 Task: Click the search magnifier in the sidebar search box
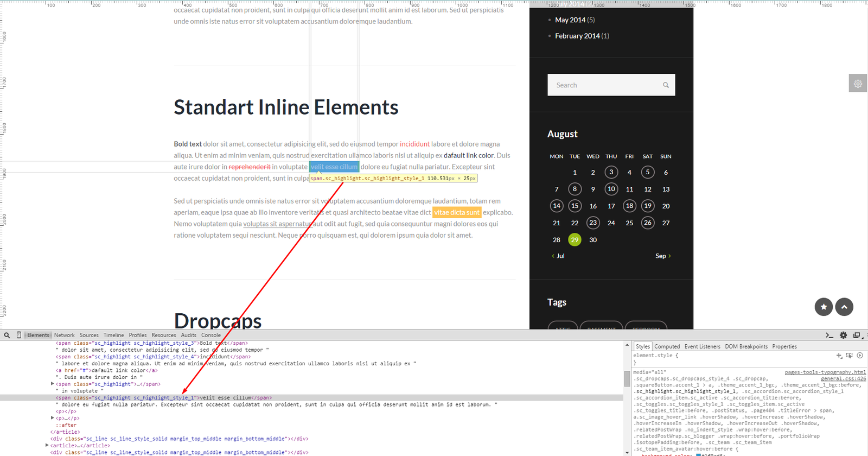click(x=666, y=85)
